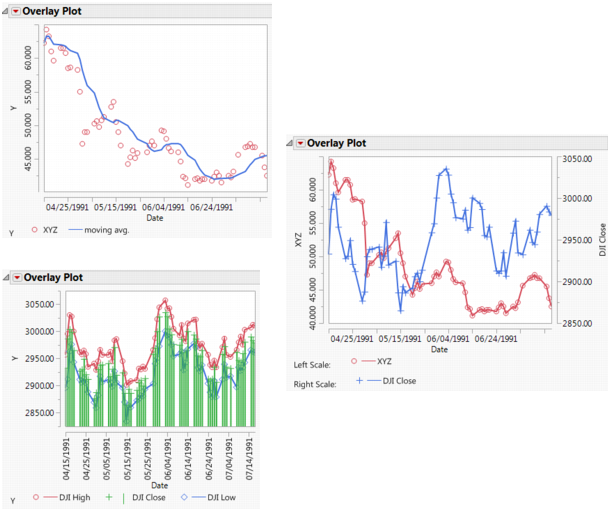Open red triangle menu of the DJI High plot
This screenshot has height=510, width=610.
tap(15, 277)
